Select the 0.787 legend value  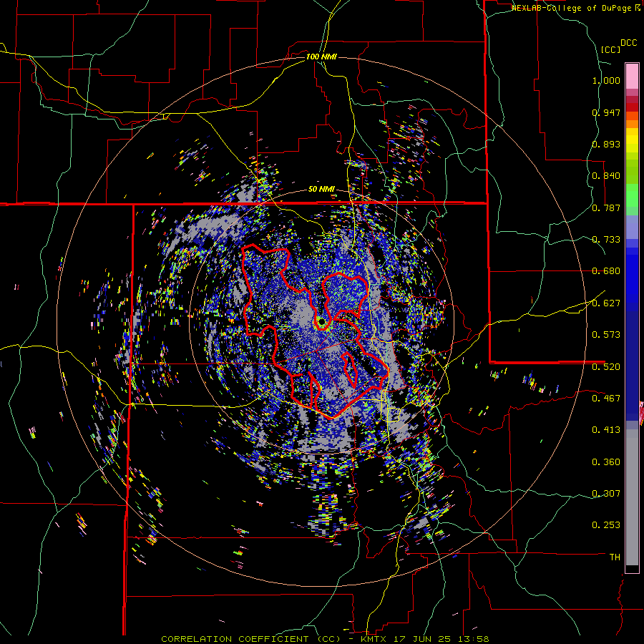point(606,208)
